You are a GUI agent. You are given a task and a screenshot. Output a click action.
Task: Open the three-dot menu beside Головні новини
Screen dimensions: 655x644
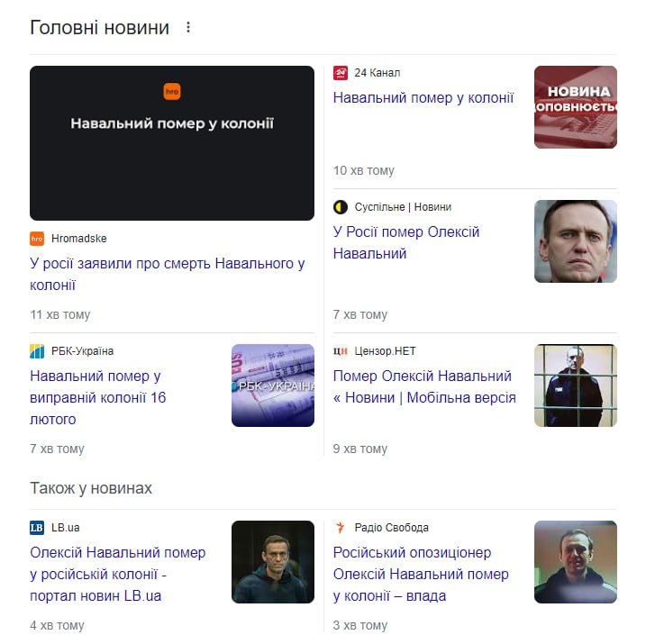pos(188,27)
